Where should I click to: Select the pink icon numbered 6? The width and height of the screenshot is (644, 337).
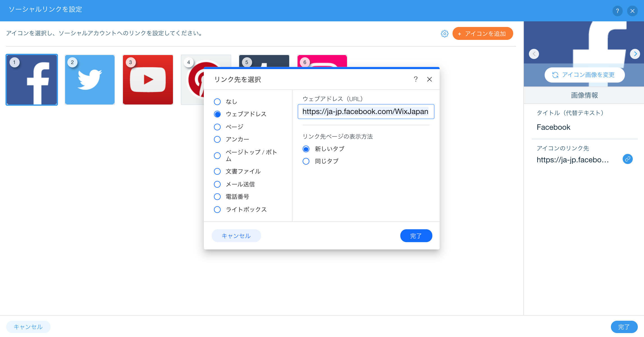click(x=322, y=61)
